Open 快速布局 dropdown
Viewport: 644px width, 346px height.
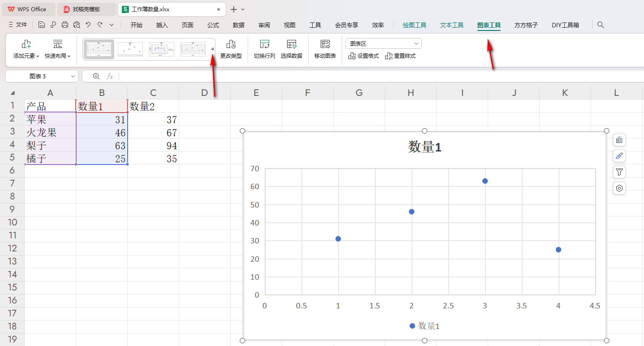click(x=57, y=49)
